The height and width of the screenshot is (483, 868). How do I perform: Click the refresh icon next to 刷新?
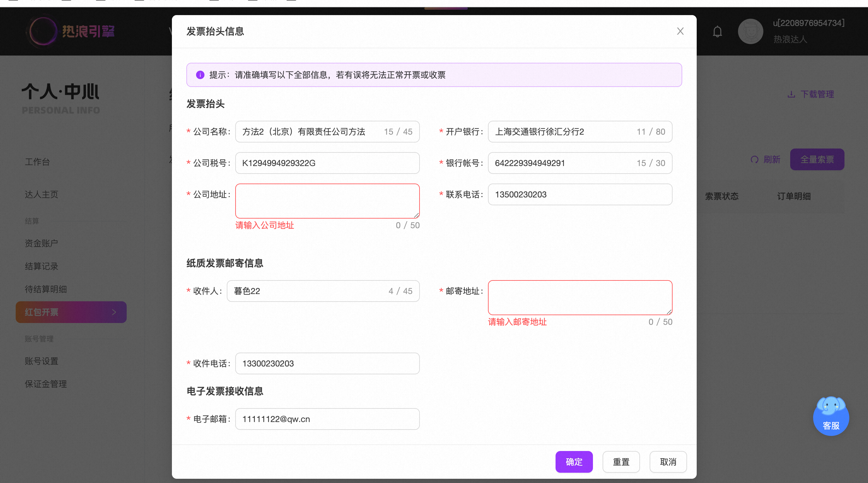coord(754,159)
